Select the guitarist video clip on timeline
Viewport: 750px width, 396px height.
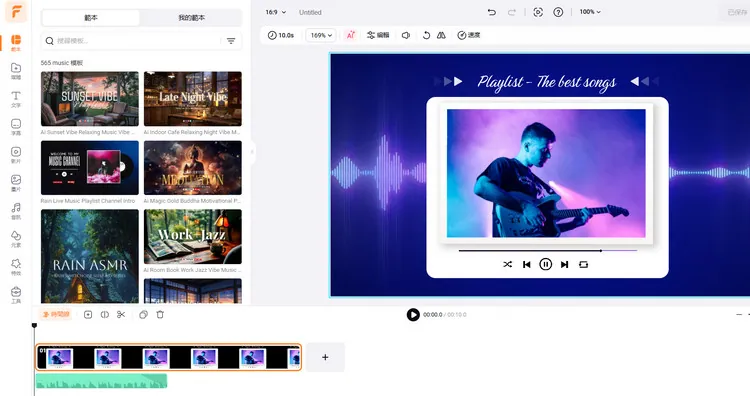click(x=168, y=357)
